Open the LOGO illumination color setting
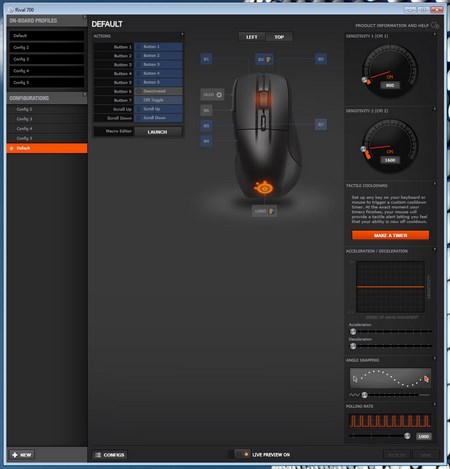Screen dimensions: 450x469 (272, 211)
